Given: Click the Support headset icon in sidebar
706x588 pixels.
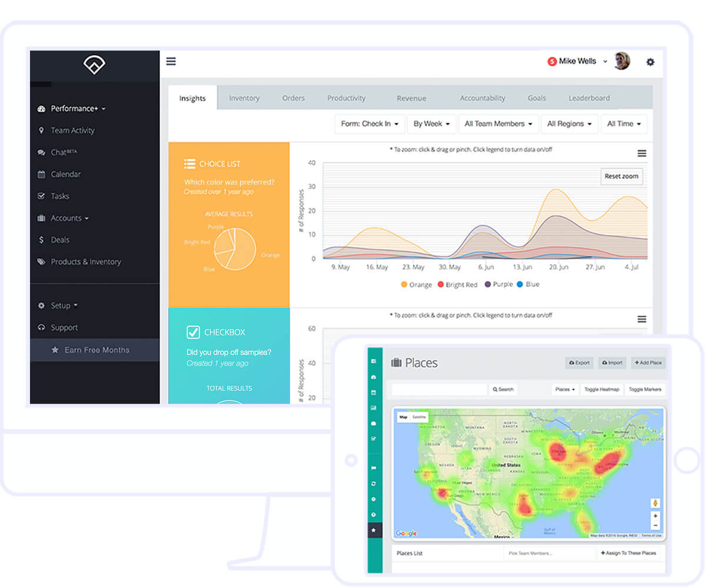Looking at the screenshot, I should tap(41, 328).
